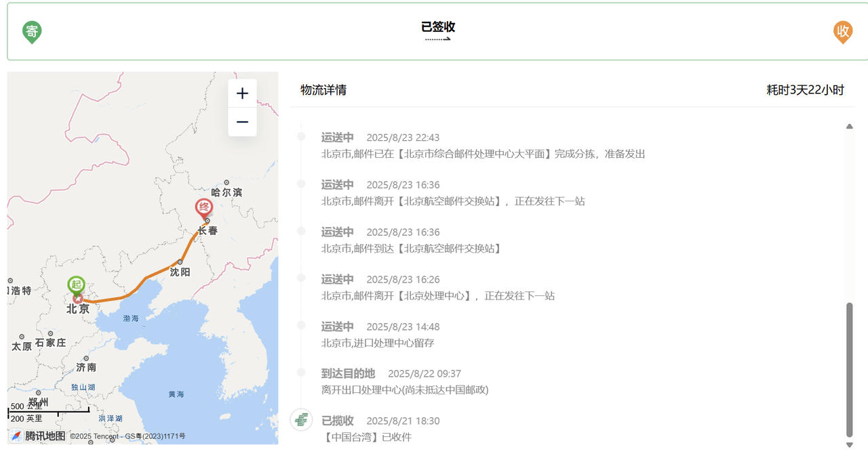Click the 哈尔滨 city label on map
This screenshot has height=458, width=868.
(x=226, y=192)
